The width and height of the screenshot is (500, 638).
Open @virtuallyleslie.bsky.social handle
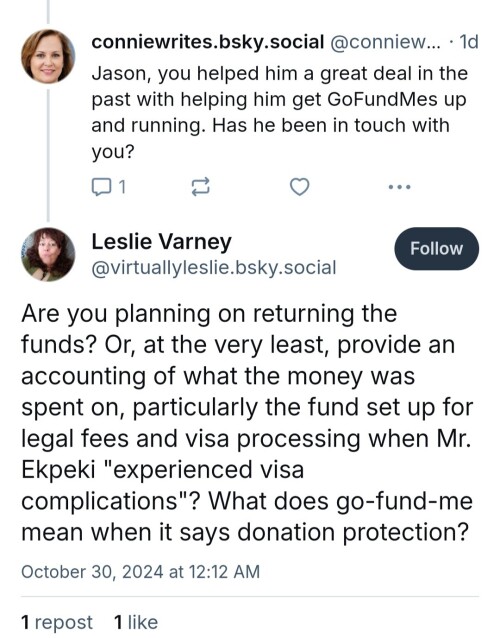214,268
